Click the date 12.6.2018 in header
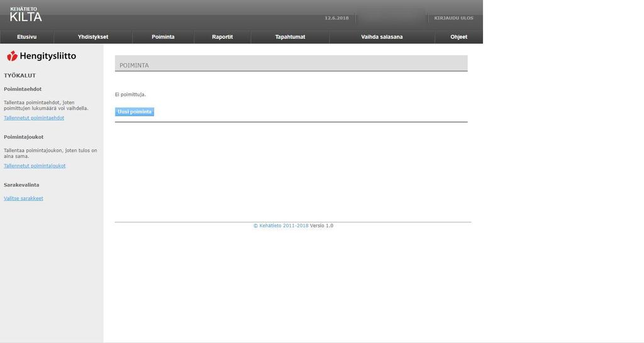644x343 pixels. click(x=336, y=18)
